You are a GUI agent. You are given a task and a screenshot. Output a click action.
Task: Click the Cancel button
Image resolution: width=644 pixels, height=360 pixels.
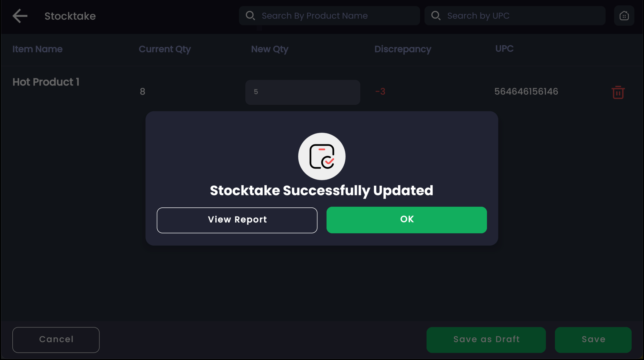point(56,340)
